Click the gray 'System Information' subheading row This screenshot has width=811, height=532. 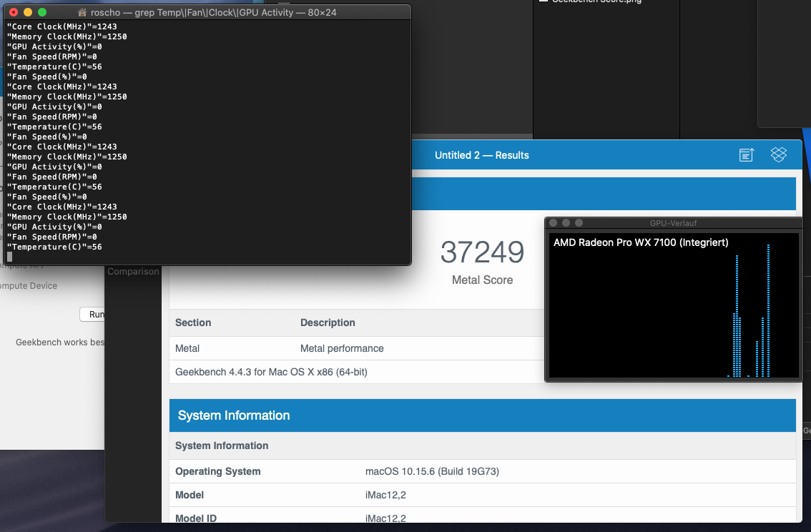tap(482, 445)
